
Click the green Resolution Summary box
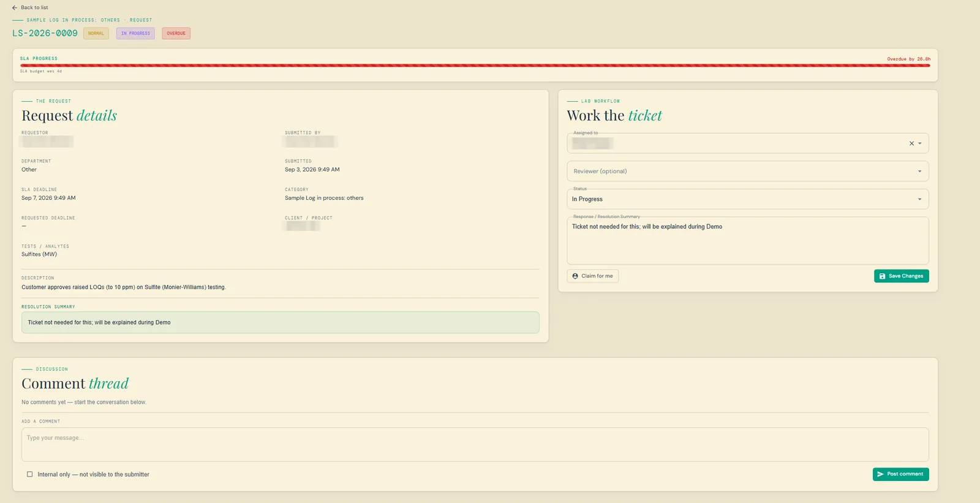(280, 322)
